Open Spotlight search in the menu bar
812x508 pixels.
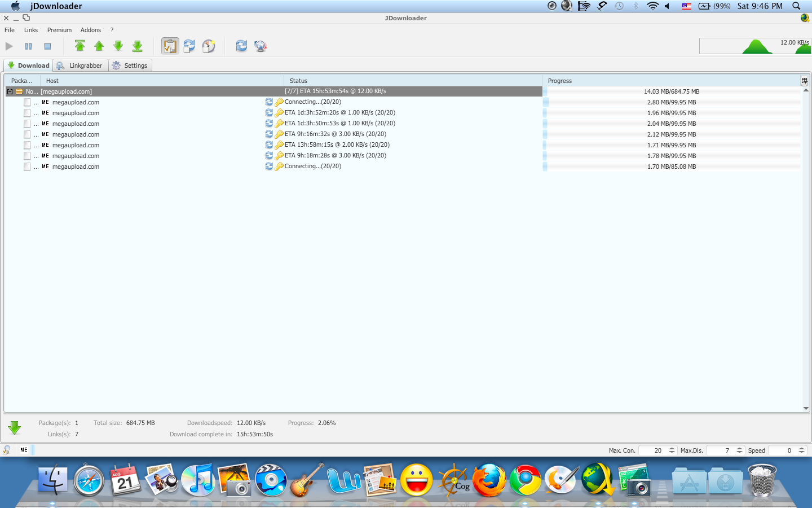796,6
